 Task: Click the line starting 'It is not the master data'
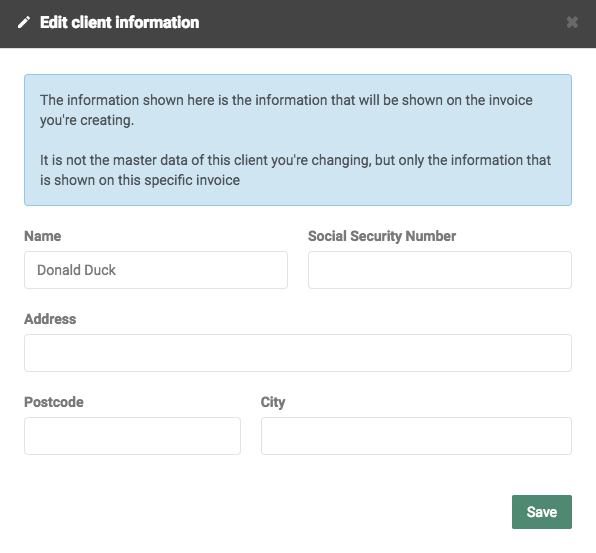tap(295, 160)
